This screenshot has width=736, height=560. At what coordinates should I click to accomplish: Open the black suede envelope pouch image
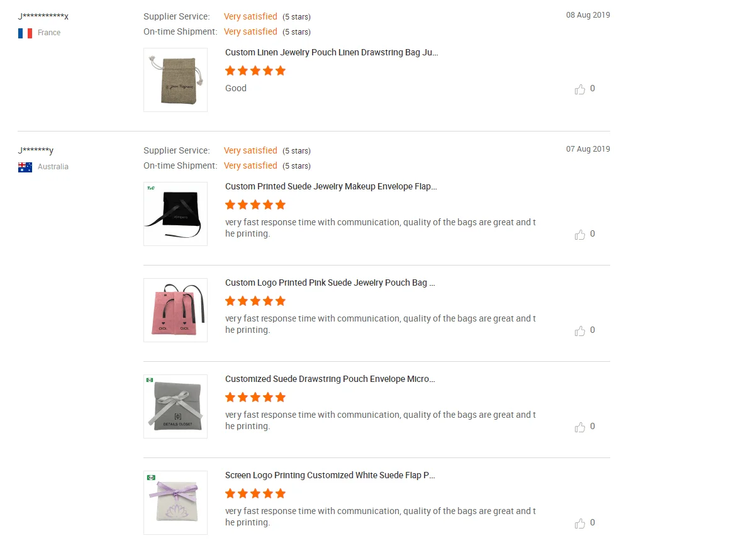pyautogui.click(x=176, y=213)
